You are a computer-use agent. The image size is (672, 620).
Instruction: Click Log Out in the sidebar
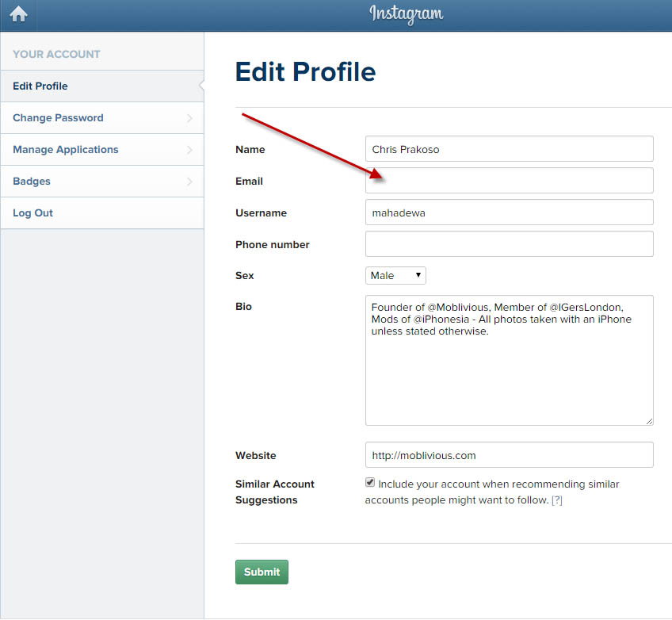click(x=33, y=213)
